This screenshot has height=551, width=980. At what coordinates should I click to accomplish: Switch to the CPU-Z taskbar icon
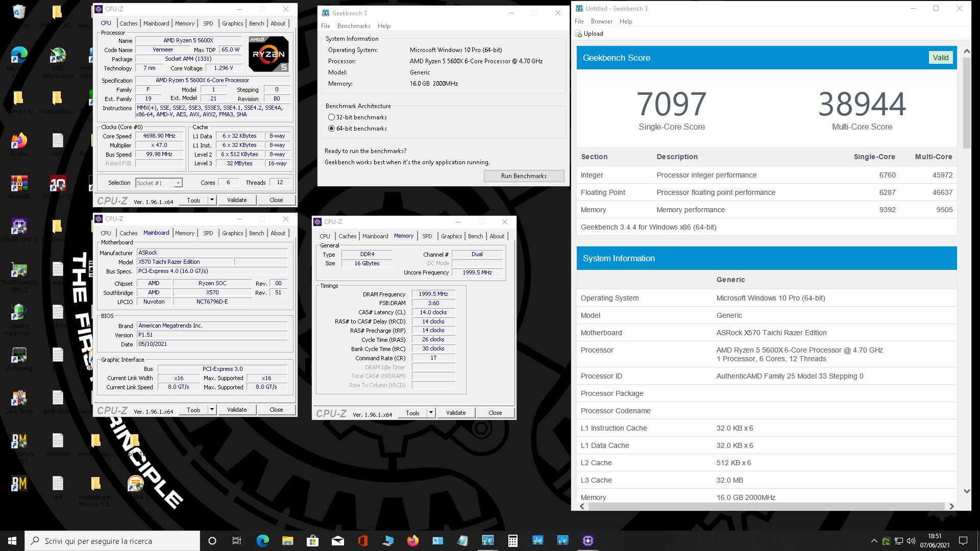point(587,541)
